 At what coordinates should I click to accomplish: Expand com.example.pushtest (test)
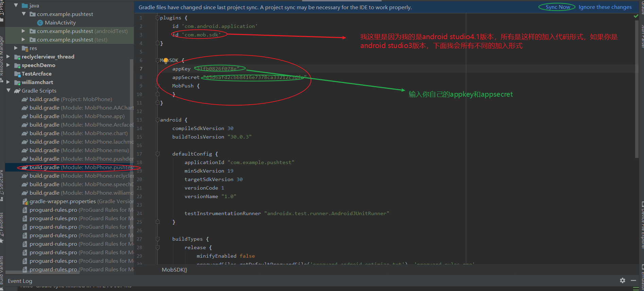point(23,39)
